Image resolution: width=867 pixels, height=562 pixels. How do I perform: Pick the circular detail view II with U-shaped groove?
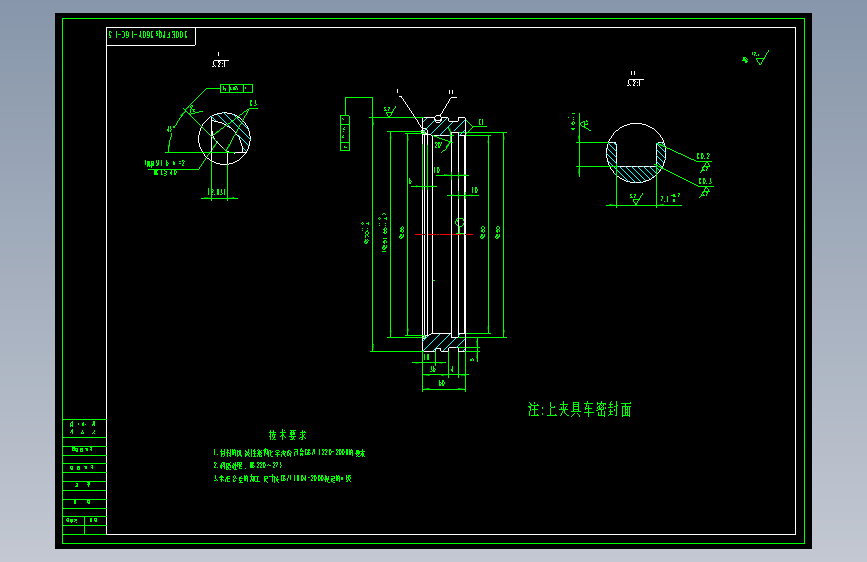point(636,153)
